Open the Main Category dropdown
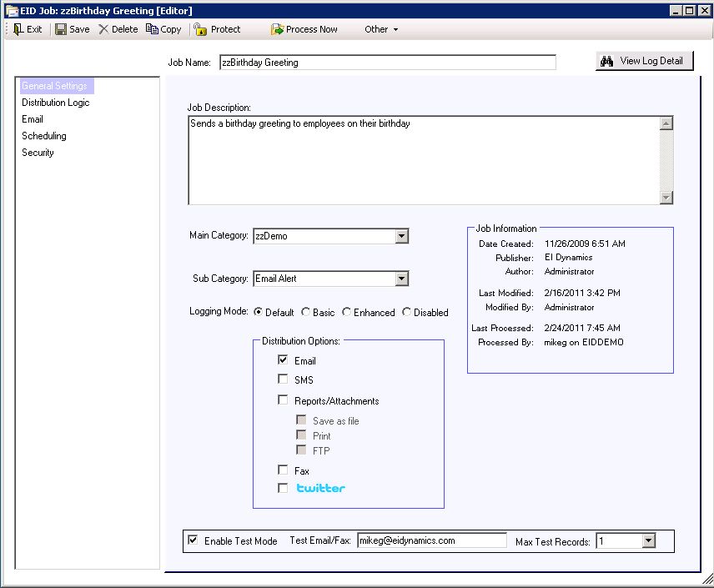 tap(401, 236)
